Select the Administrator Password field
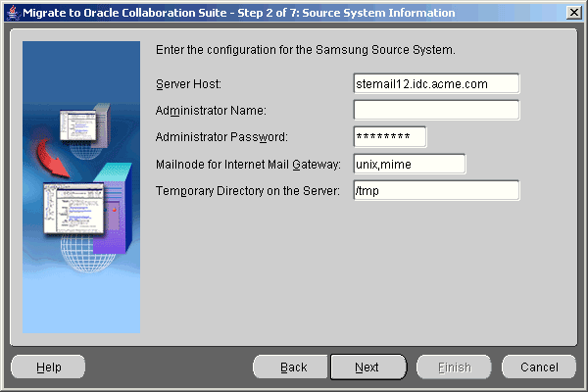 pos(390,137)
